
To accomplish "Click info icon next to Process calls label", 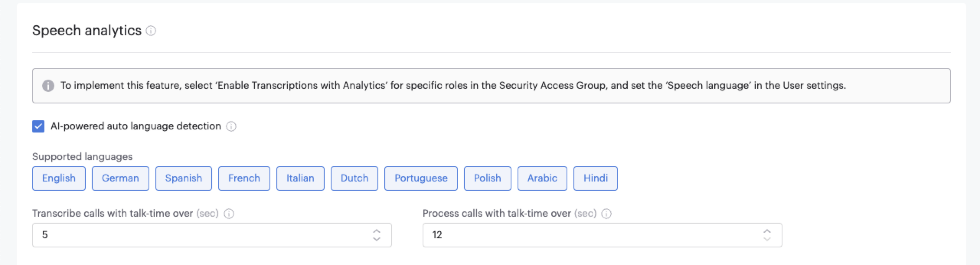I will pos(606,214).
